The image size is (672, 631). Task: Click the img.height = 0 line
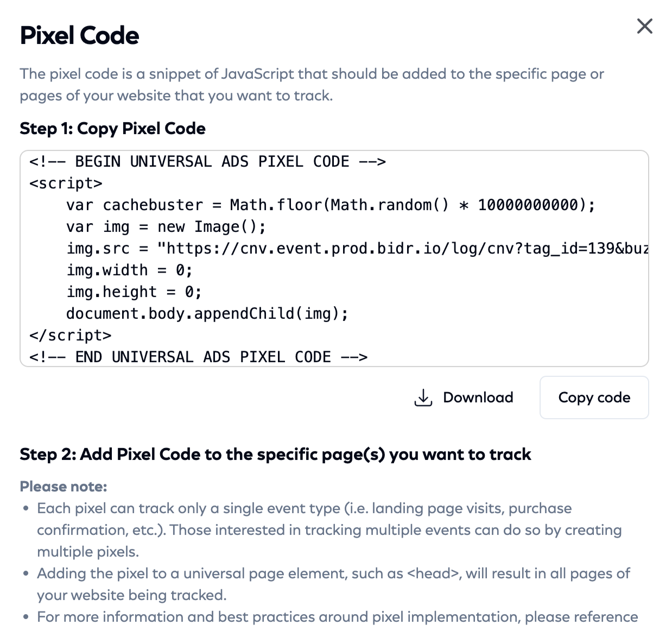(x=134, y=292)
